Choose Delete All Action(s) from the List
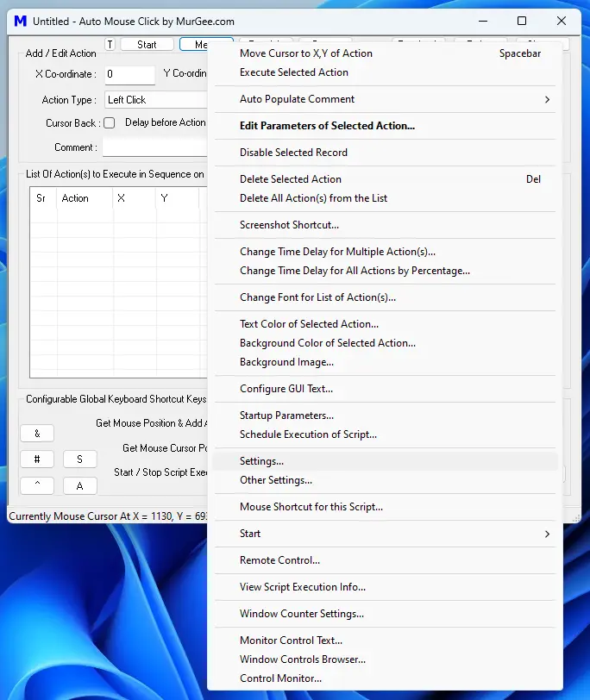590x700 pixels. (385, 198)
